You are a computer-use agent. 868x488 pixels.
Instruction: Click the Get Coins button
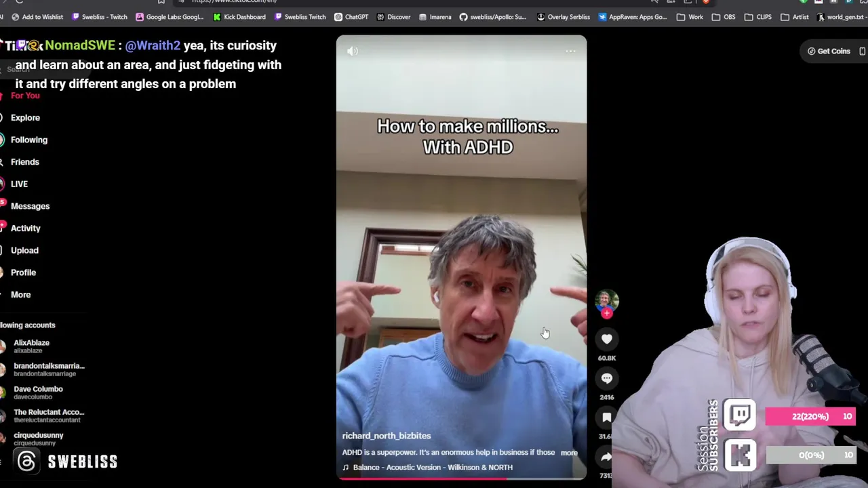tap(829, 51)
